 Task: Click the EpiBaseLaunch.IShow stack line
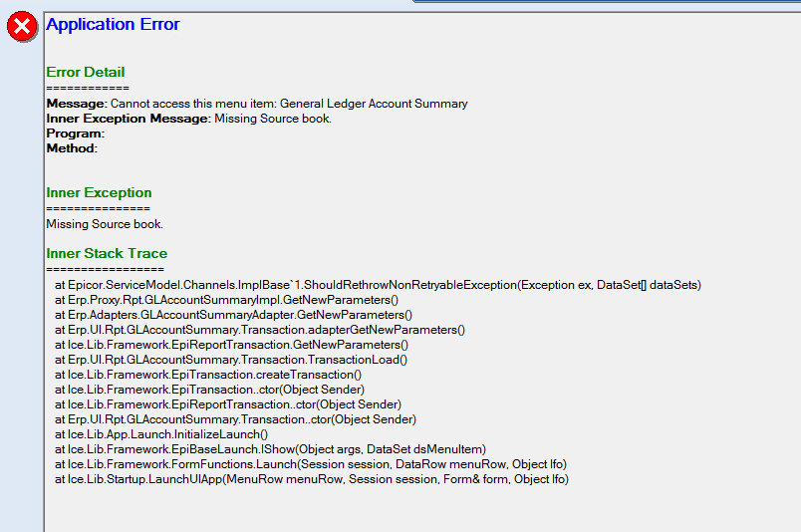(x=270, y=449)
